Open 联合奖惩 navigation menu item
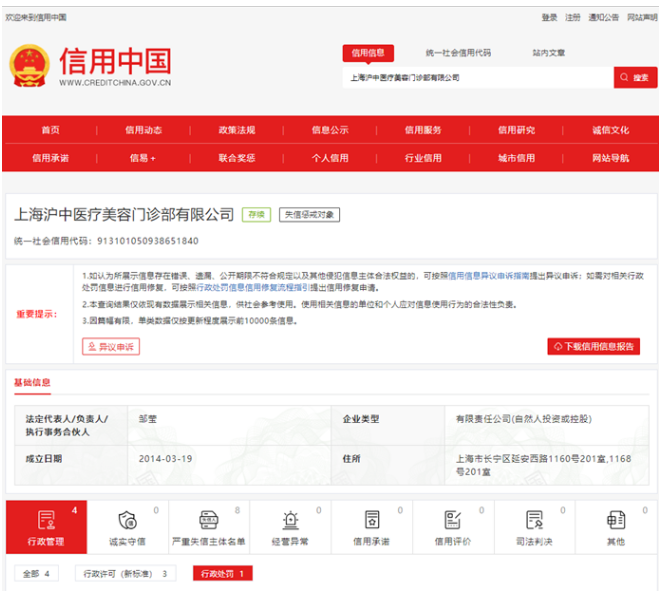This screenshot has height=595, width=662. click(237, 158)
